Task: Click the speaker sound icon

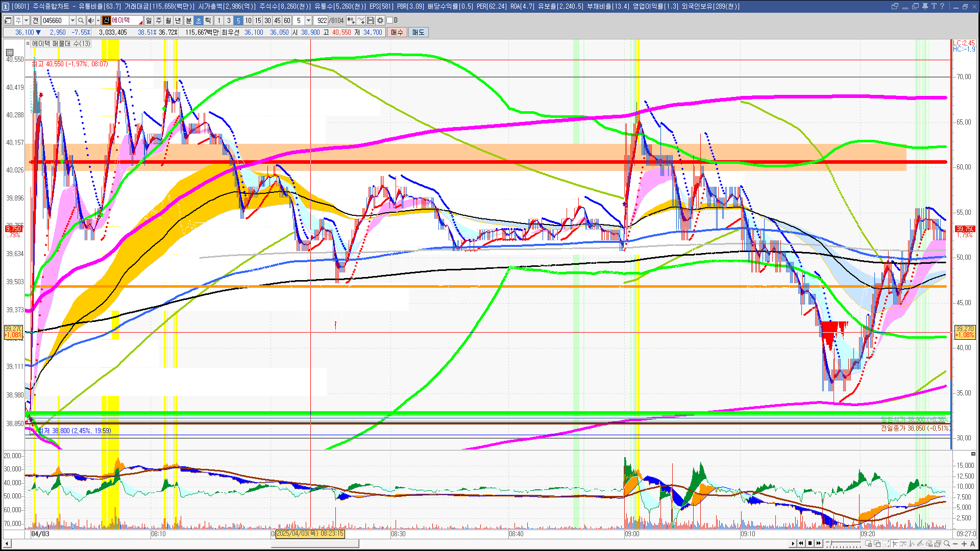Action: [91, 20]
